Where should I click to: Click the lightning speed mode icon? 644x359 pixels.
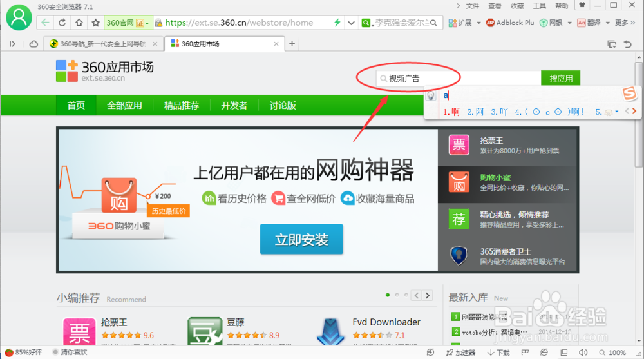coord(337,23)
